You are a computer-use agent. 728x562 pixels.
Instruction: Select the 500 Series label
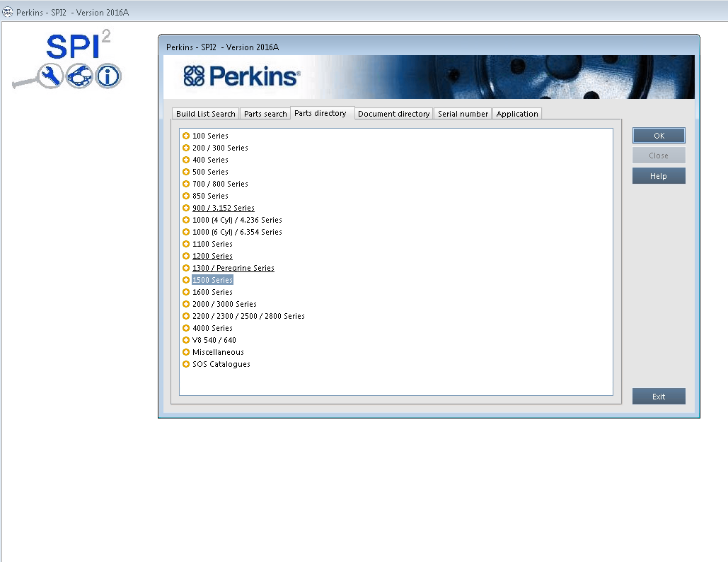tap(210, 172)
